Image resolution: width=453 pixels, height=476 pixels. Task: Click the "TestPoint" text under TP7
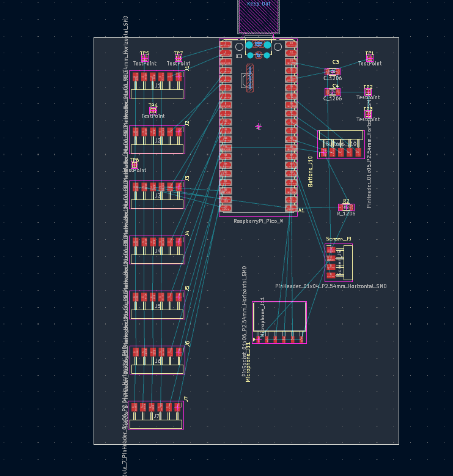coord(179,64)
